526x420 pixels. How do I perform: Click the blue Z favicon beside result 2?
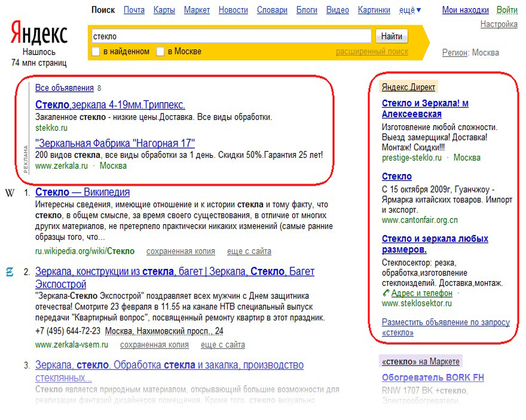click(x=10, y=272)
